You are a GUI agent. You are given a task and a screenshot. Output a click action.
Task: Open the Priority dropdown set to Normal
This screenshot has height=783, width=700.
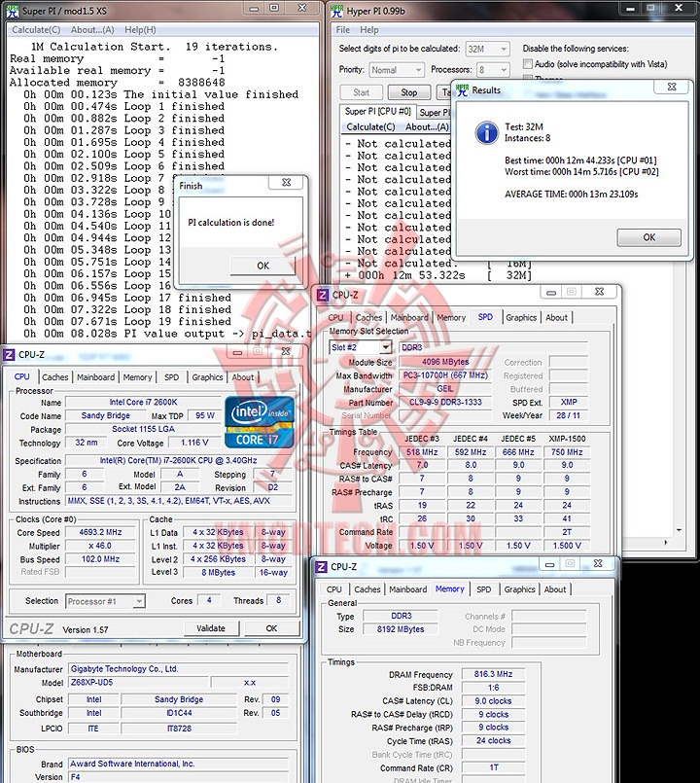(x=397, y=70)
